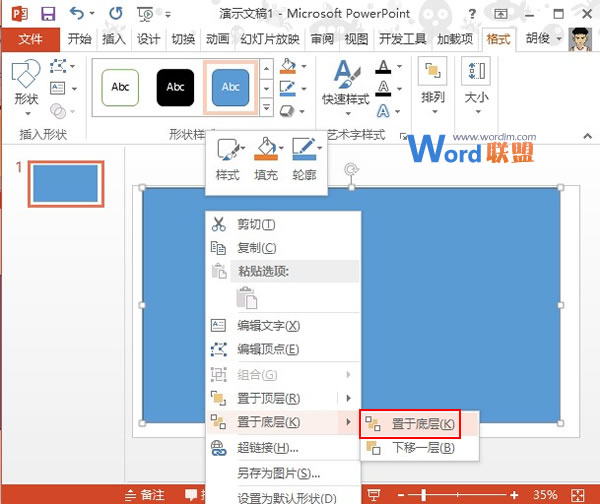
Task: Apply the blue Abc shape style
Action: click(230, 88)
